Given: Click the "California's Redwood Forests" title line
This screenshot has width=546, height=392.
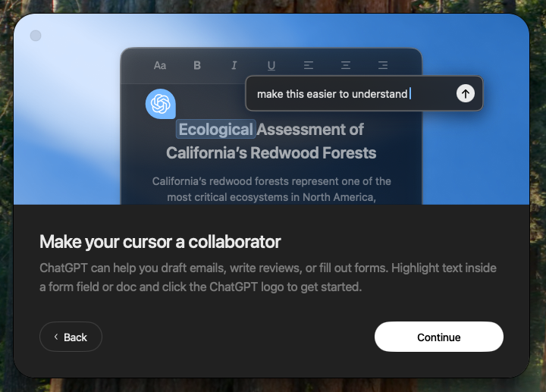Looking at the screenshot, I should click(x=271, y=152).
